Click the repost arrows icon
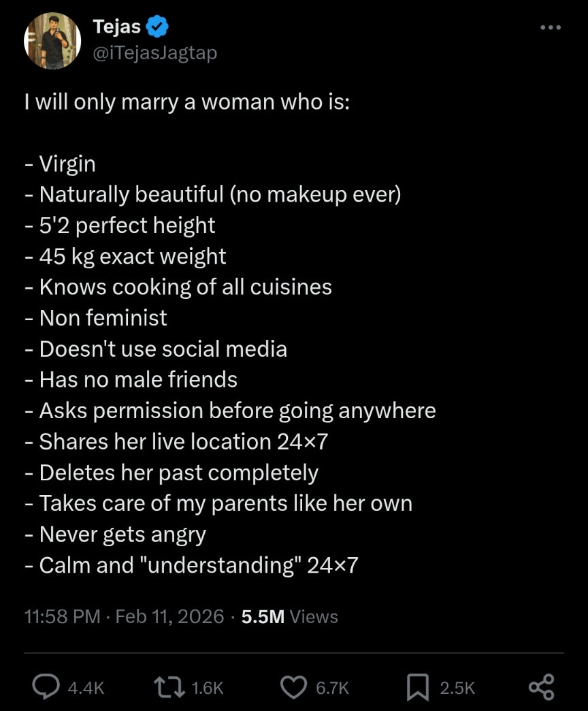Screen dimensions: 588x711 tap(169, 687)
